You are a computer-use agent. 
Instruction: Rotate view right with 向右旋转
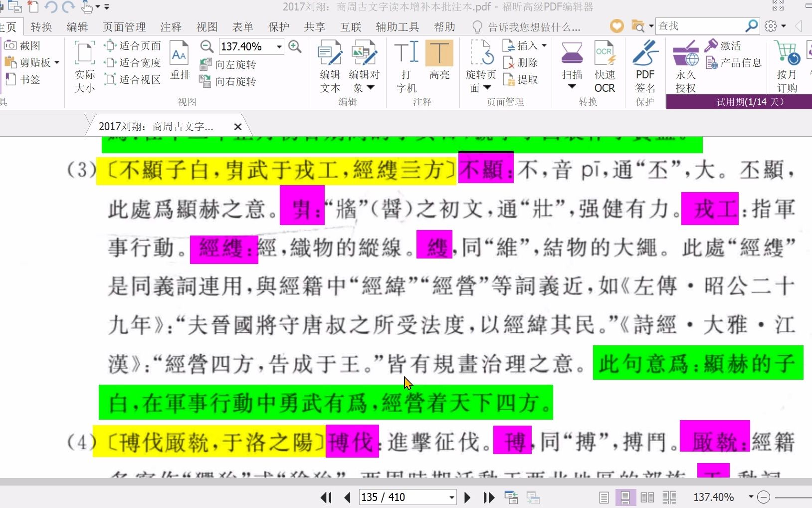tap(228, 81)
